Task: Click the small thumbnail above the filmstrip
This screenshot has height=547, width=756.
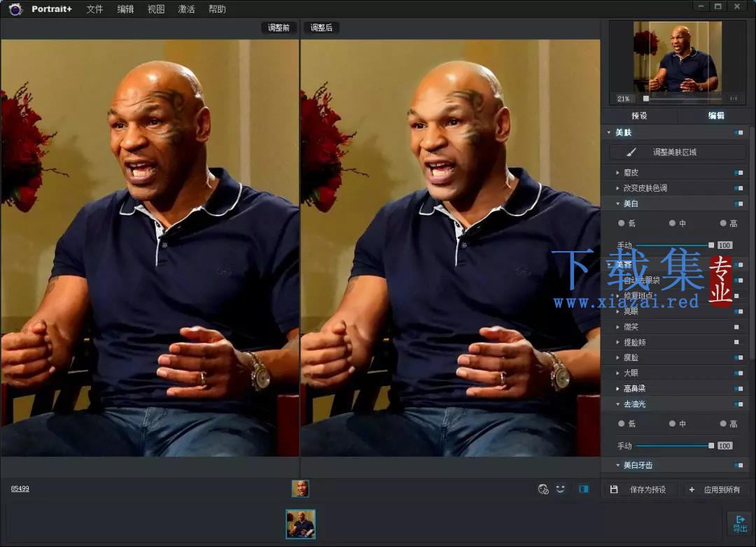Action: [x=300, y=488]
